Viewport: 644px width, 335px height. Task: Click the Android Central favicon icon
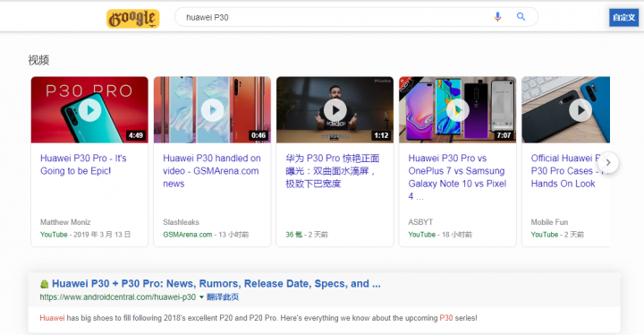click(x=45, y=284)
